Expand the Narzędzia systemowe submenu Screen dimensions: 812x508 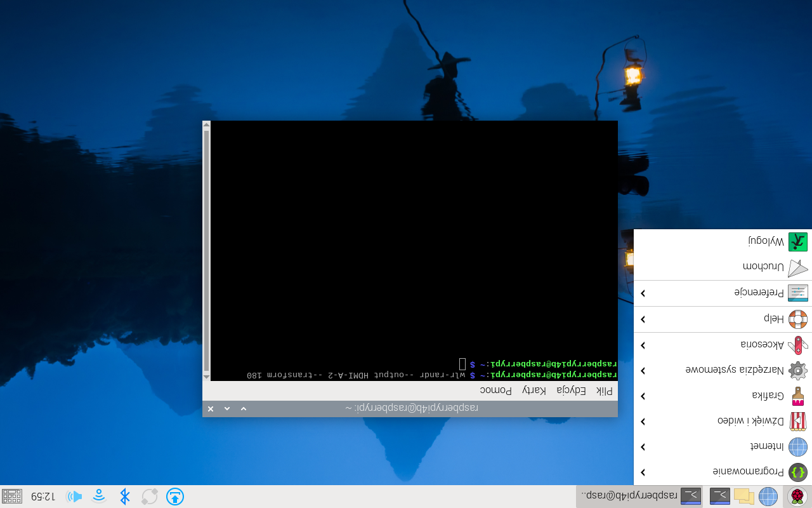click(736, 370)
